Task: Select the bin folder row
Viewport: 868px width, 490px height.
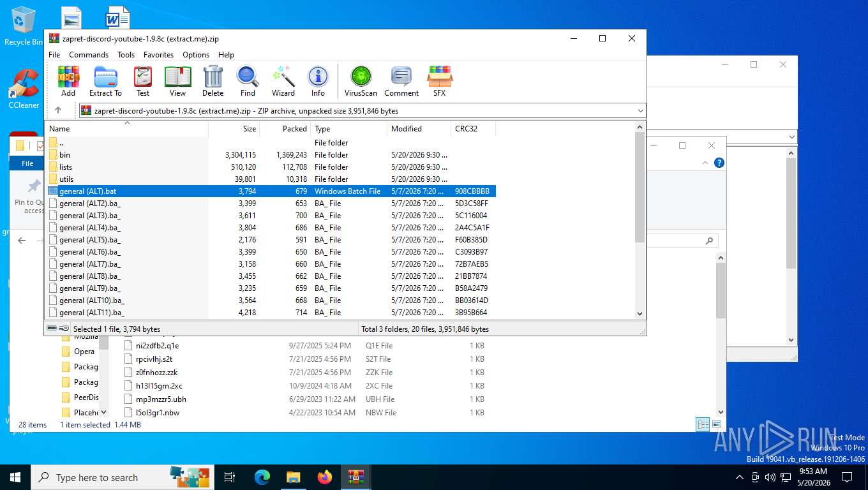Action: (270, 155)
